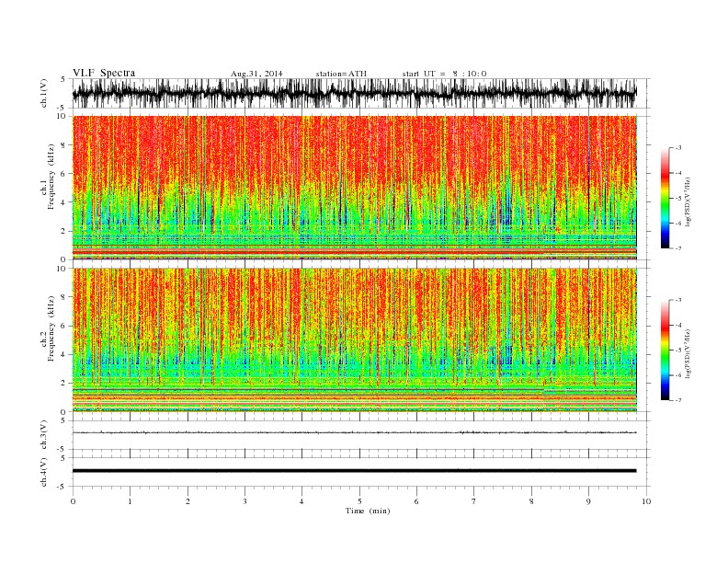This screenshot has height=563, width=728.
Task: Click the "-7" label on ch.1 color bar
Action: click(x=677, y=248)
